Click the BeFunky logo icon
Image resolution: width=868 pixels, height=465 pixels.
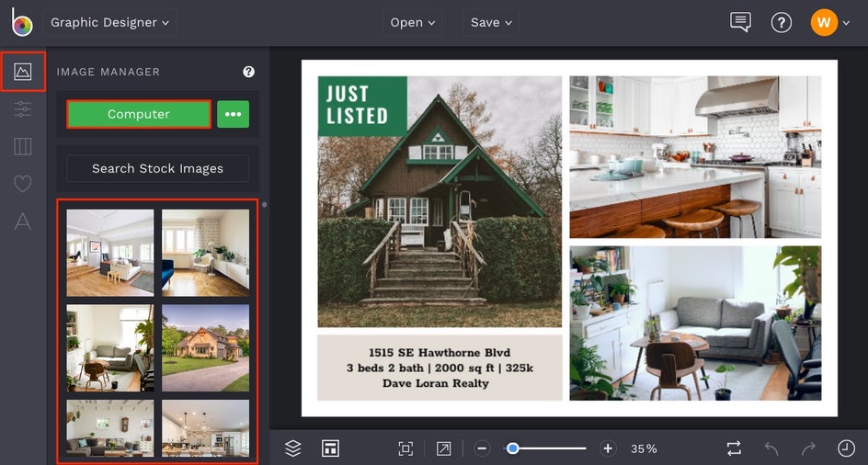(x=22, y=22)
